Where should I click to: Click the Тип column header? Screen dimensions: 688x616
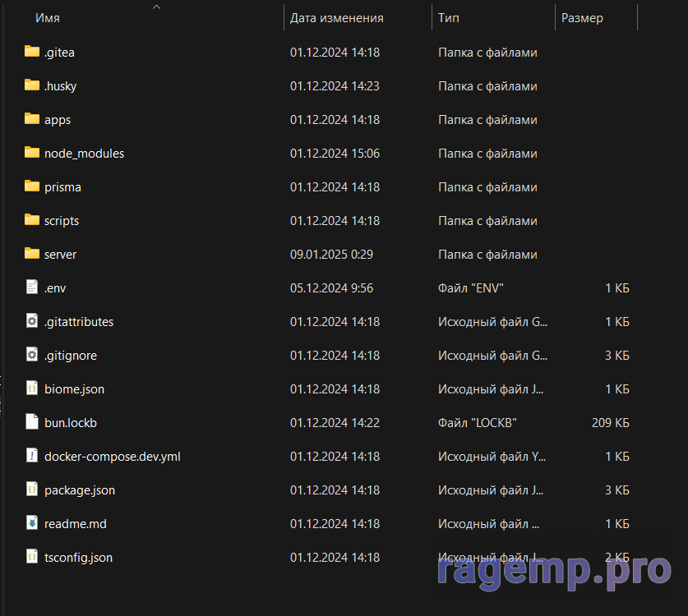point(449,18)
